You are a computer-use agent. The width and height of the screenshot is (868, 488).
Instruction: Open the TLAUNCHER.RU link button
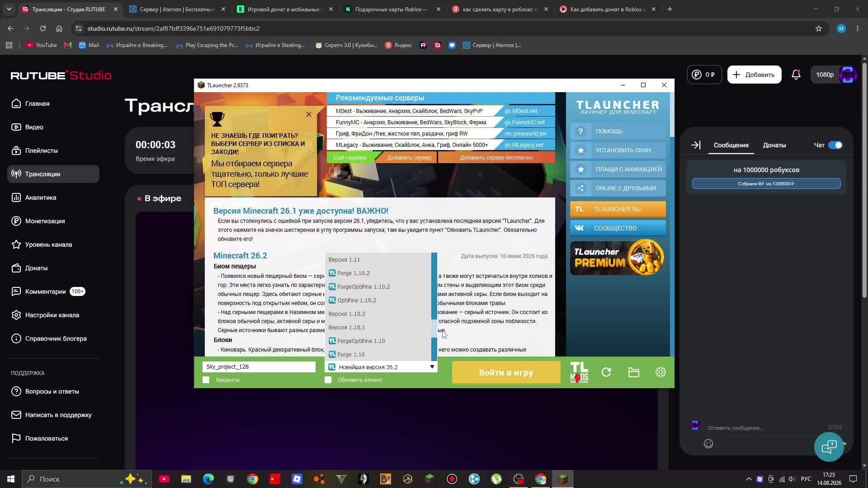pyautogui.click(x=618, y=209)
